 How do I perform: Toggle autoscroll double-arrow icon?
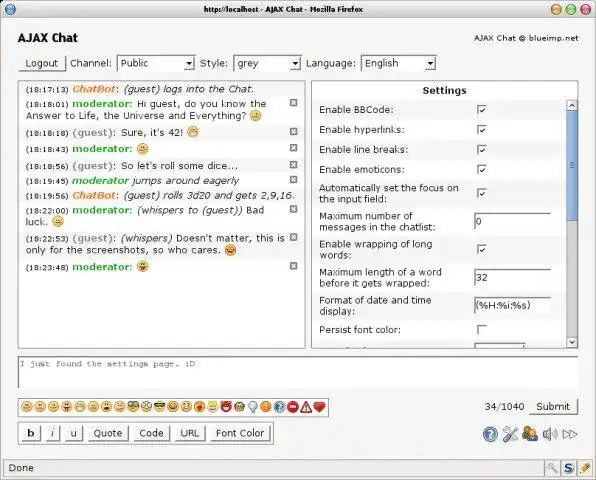570,434
